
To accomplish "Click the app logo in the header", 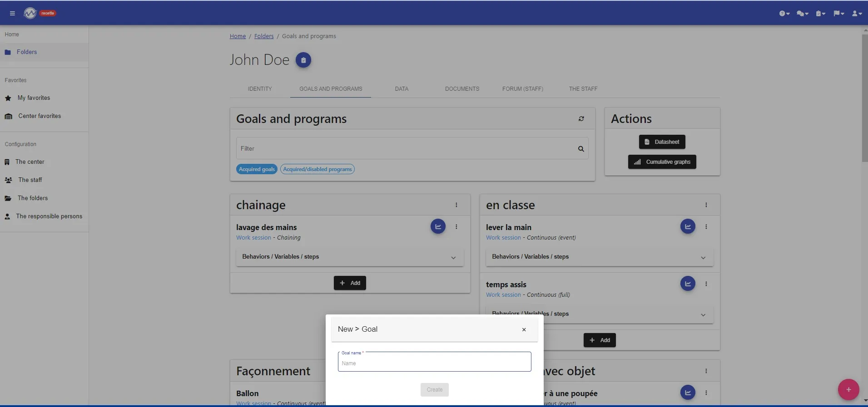I will tap(30, 13).
